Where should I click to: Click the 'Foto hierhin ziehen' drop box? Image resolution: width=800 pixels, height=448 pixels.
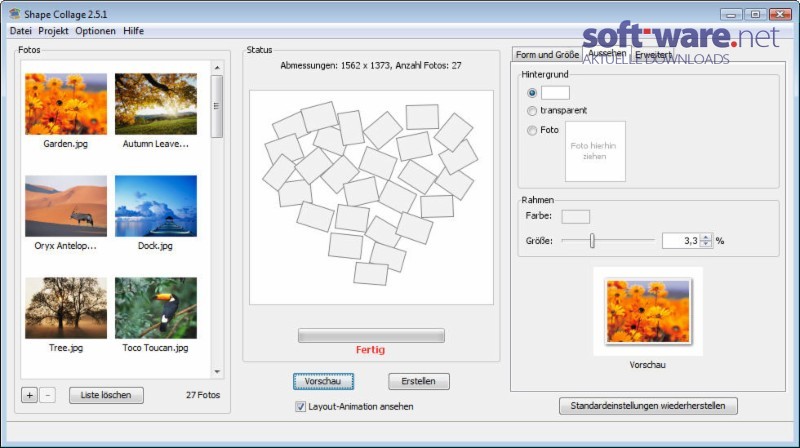[x=595, y=151]
